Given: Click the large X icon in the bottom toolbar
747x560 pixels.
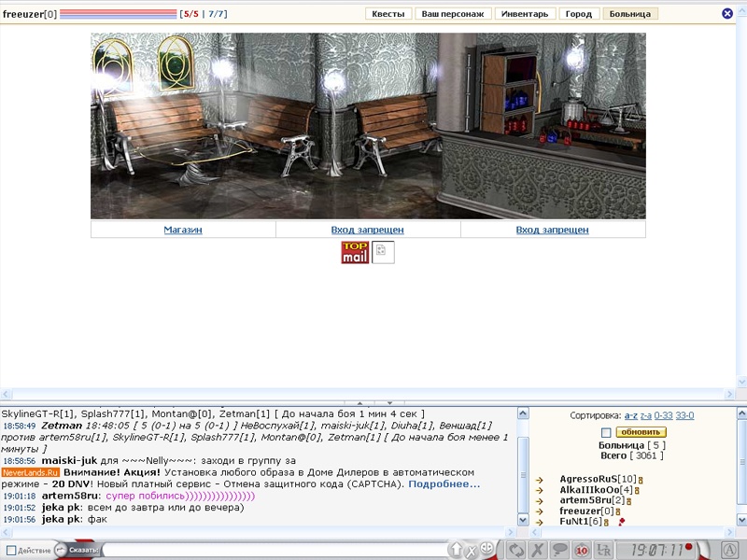Looking at the screenshot, I should point(538,550).
